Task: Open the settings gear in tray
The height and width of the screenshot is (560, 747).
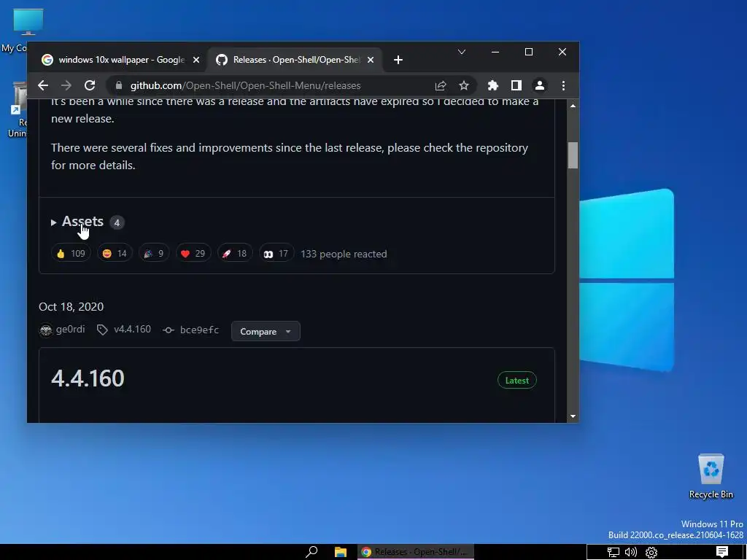Action: point(651,553)
